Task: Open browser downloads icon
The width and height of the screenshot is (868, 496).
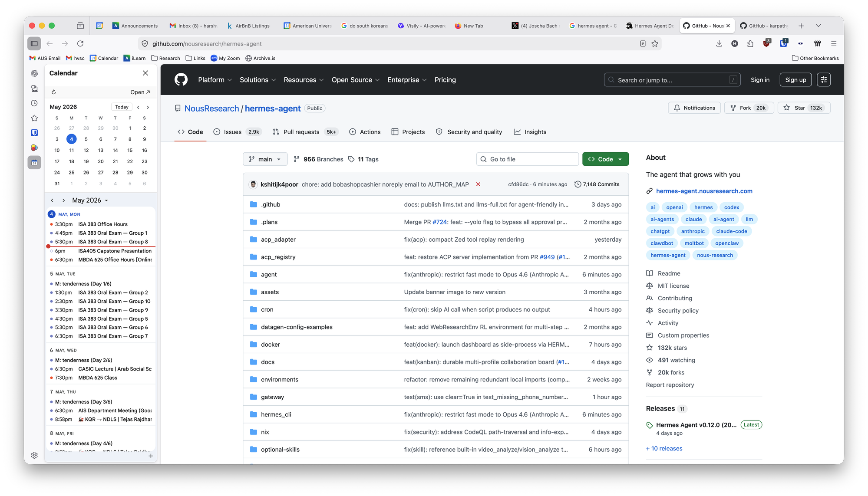Action: tap(719, 43)
